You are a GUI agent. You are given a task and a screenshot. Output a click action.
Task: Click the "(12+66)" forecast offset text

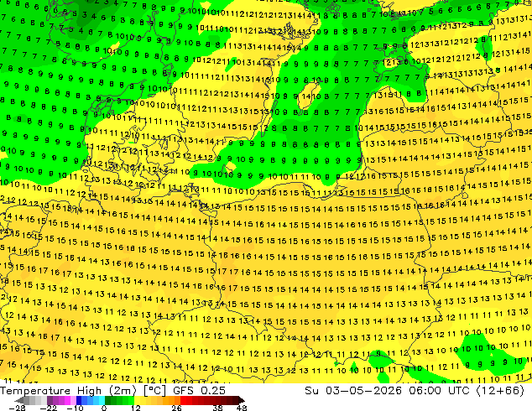(x=500, y=391)
